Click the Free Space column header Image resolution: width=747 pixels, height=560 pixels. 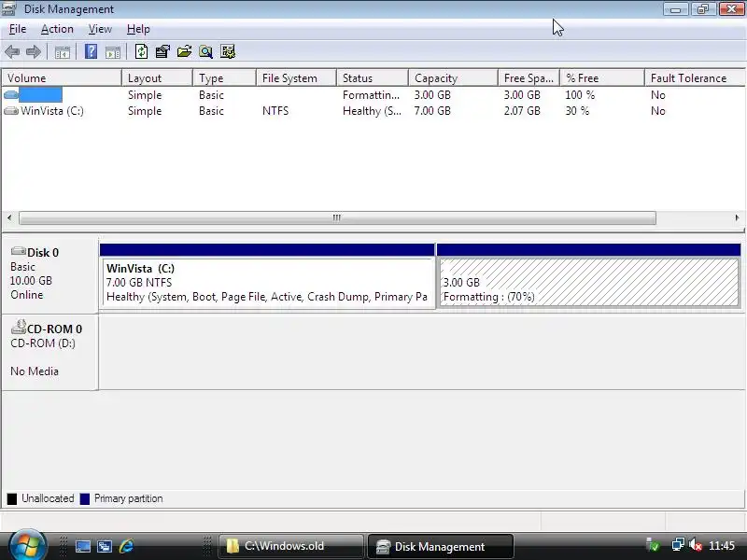pyautogui.click(x=529, y=78)
